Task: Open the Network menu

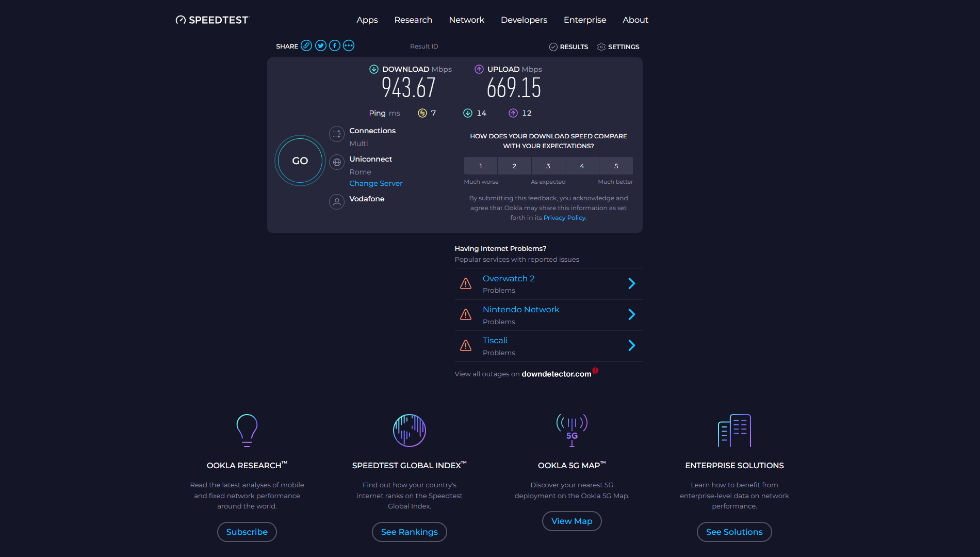Action: click(467, 20)
